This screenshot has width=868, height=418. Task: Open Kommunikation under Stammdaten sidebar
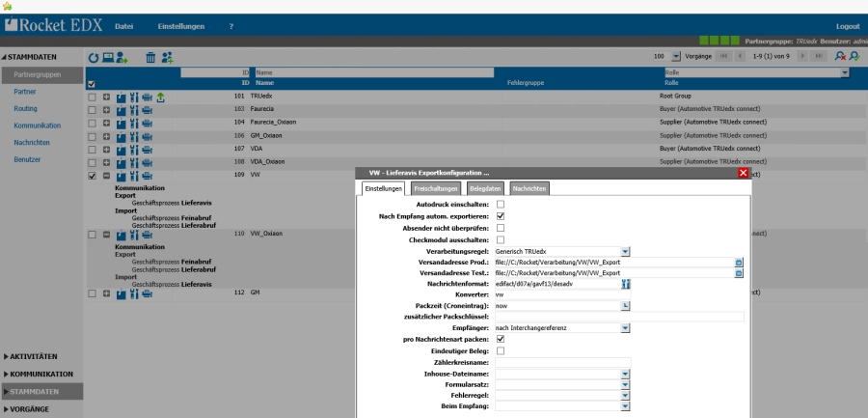[37, 125]
